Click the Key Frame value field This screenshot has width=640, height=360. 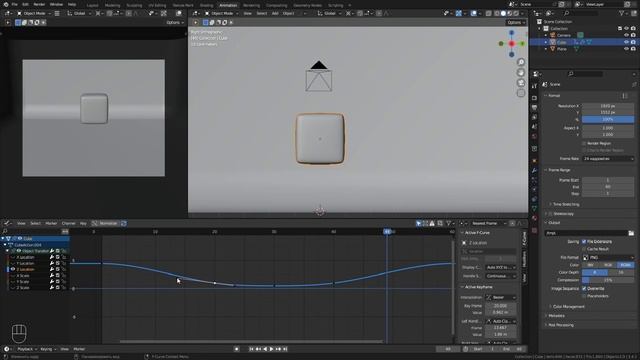pyautogui.click(x=500, y=306)
